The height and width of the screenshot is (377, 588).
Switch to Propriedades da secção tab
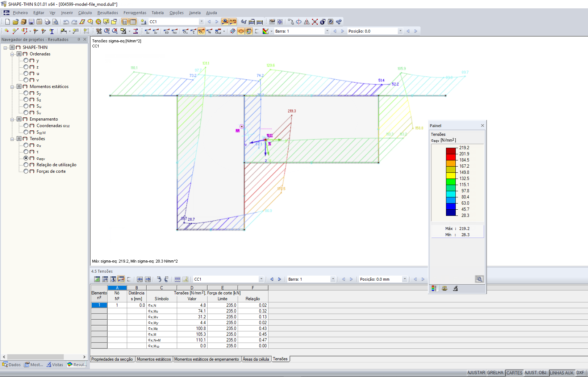[x=112, y=359]
